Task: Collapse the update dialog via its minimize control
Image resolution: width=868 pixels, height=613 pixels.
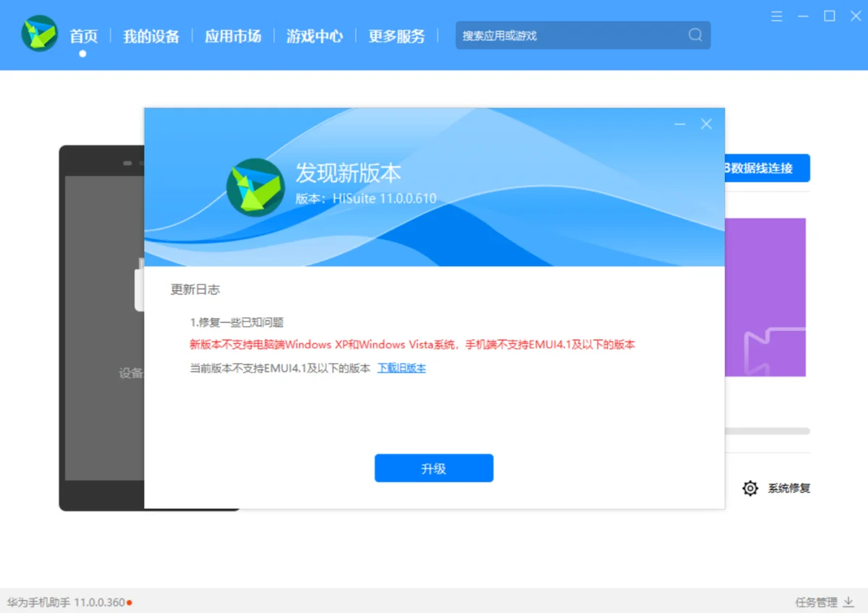Action: [679, 124]
